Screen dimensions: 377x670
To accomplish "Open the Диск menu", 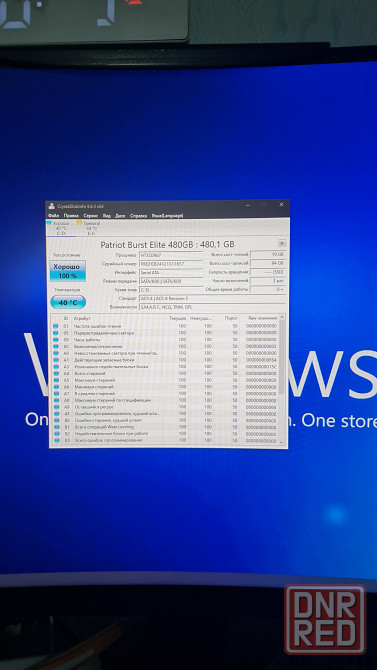I will pos(120,215).
